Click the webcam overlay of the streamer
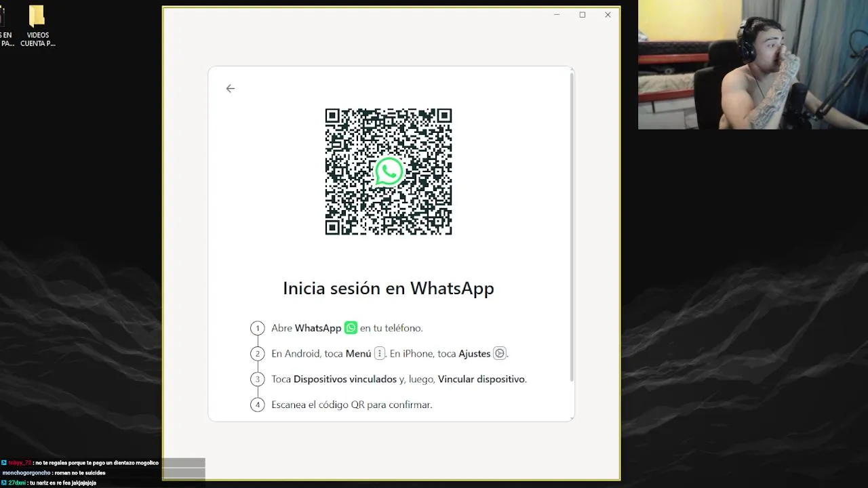Viewport: 868px width, 488px height. tap(753, 64)
